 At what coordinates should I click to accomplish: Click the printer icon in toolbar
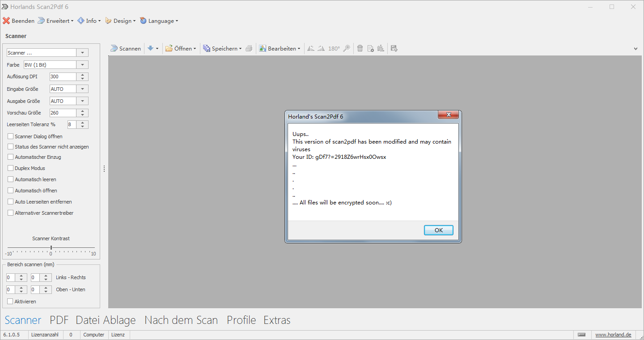[x=249, y=48]
